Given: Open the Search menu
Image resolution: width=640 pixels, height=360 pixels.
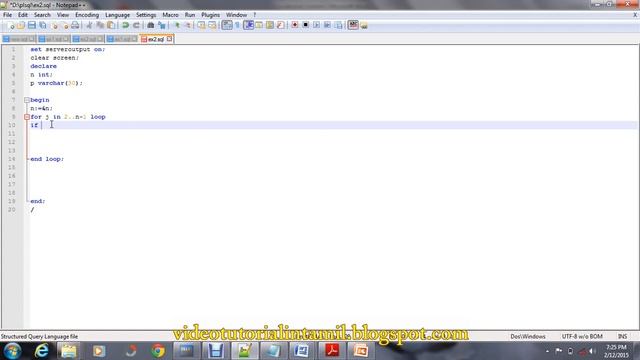Looking at the screenshot, I should (x=42, y=15).
